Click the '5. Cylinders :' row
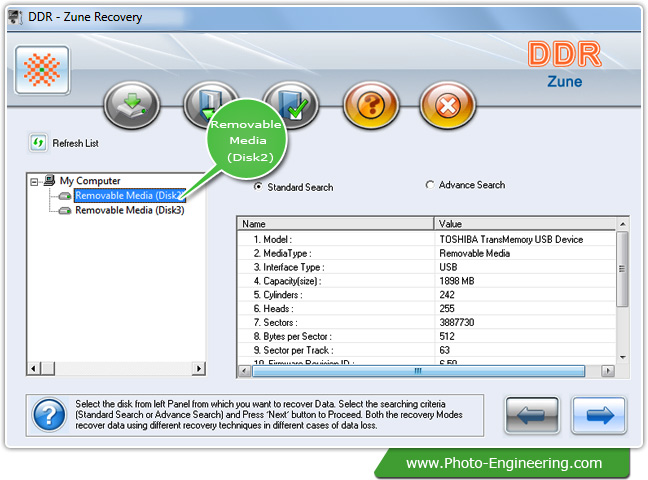Image resolution: width=648 pixels, height=480 pixels. 278,295
